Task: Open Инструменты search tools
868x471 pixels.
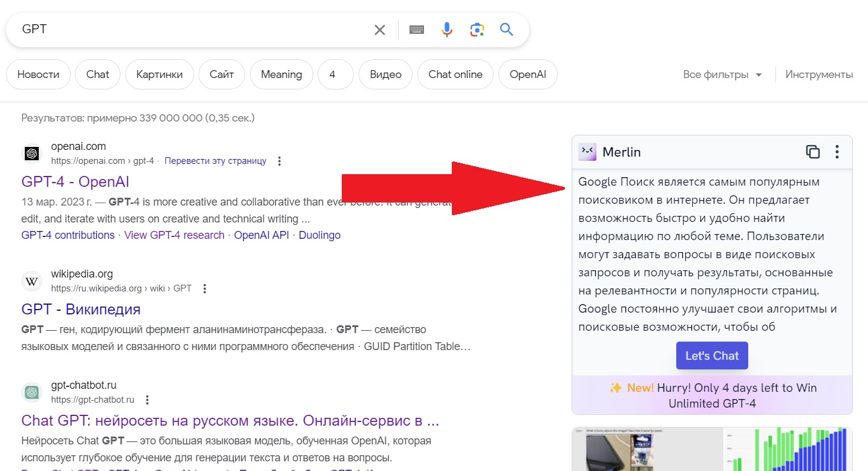Action: [x=819, y=74]
